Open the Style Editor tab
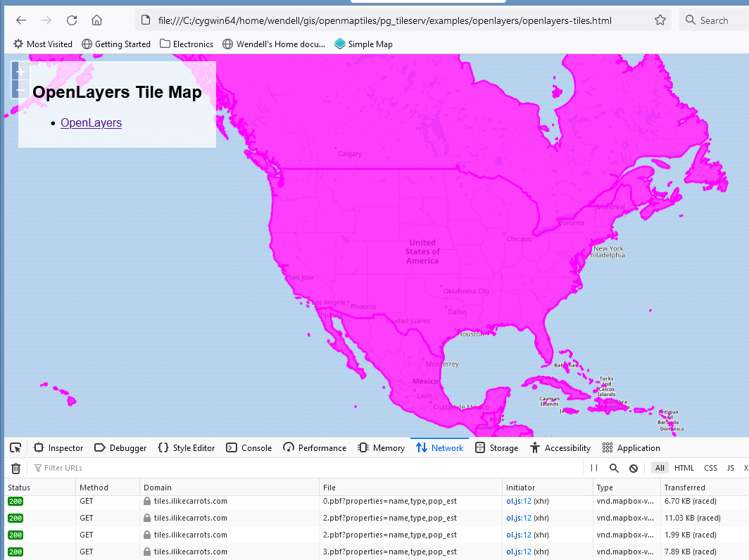The height and width of the screenshot is (560, 749). pyautogui.click(x=187, y=448)
